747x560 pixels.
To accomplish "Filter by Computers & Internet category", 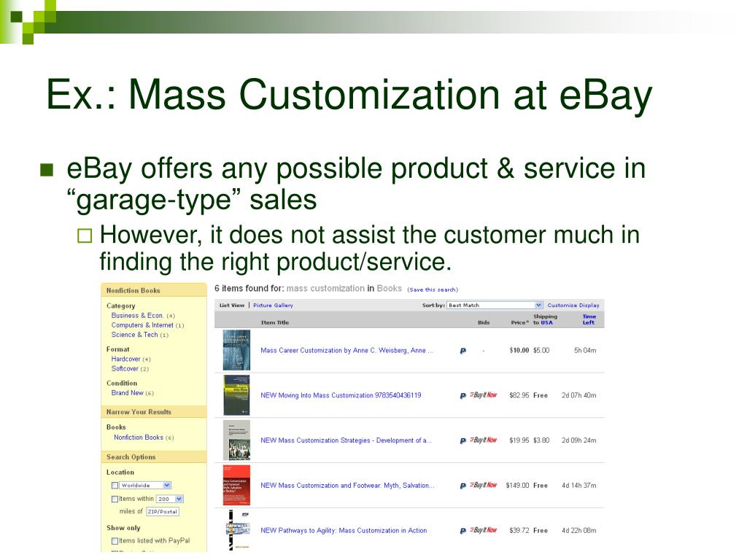I will pyautogui.click(x=142, y=325).
